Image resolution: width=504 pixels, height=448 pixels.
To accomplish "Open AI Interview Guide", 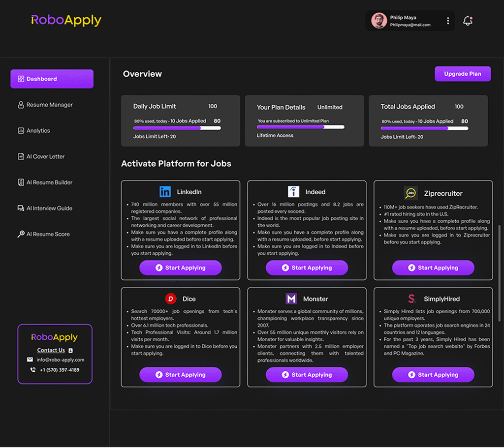I will 45,208.
